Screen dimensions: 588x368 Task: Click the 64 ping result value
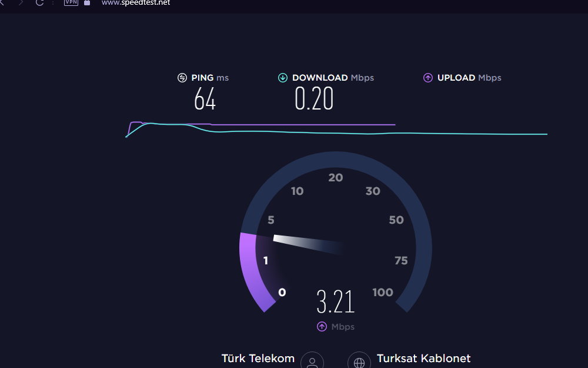point(205,99)
